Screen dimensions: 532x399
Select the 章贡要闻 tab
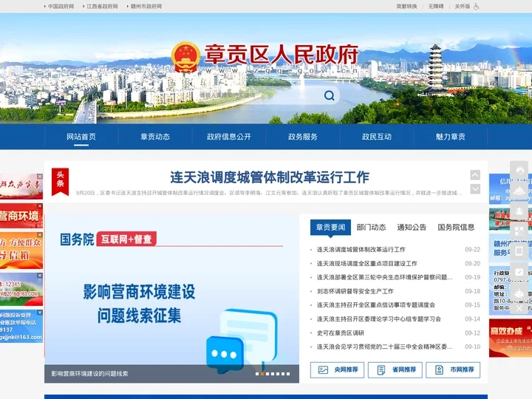click(x=330, y=228)
